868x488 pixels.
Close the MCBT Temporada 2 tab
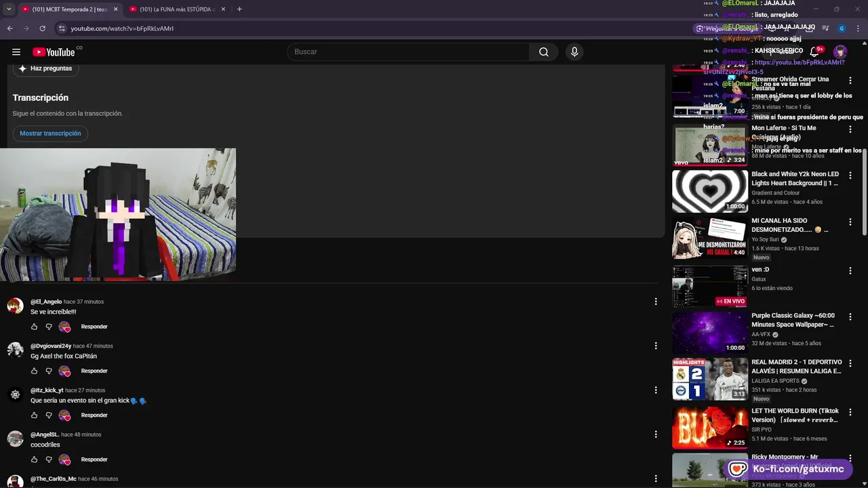point(115,9)
